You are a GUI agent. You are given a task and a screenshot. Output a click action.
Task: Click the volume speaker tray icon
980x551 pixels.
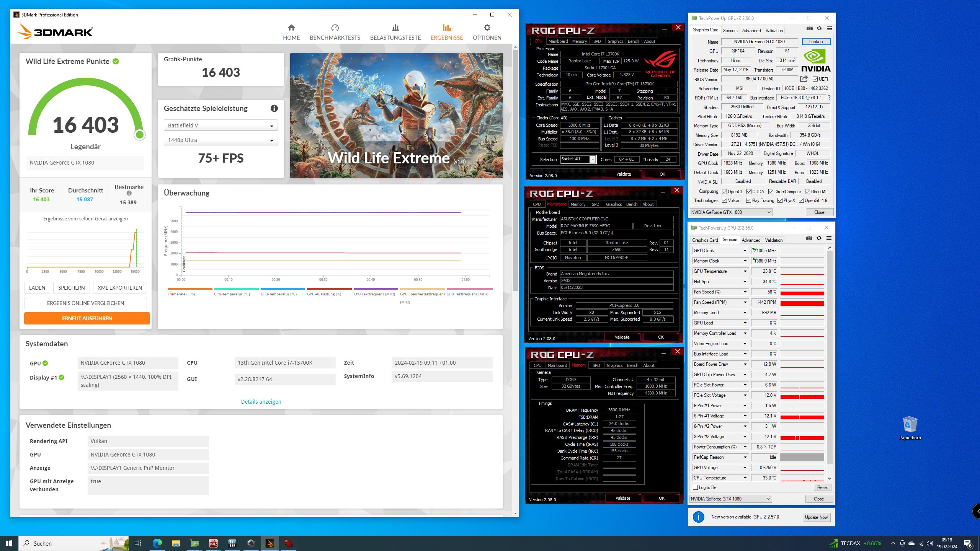click(x=930, y=543)
